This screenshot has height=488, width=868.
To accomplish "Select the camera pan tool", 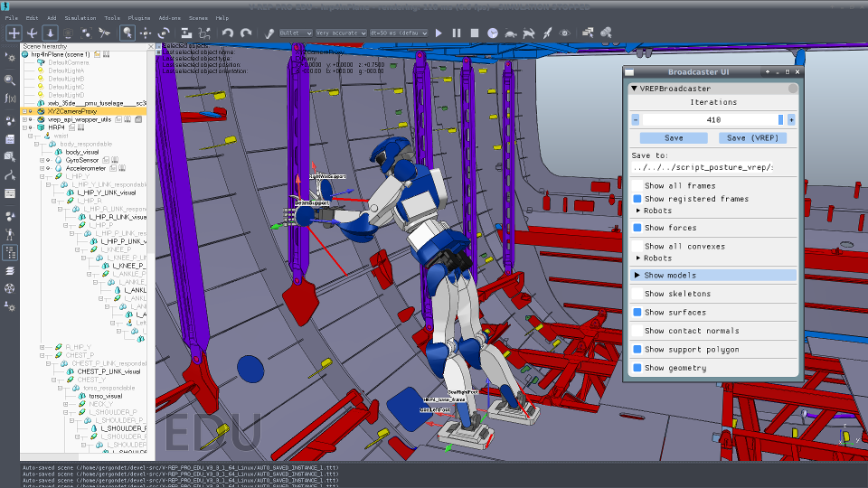I will point(14,33).
